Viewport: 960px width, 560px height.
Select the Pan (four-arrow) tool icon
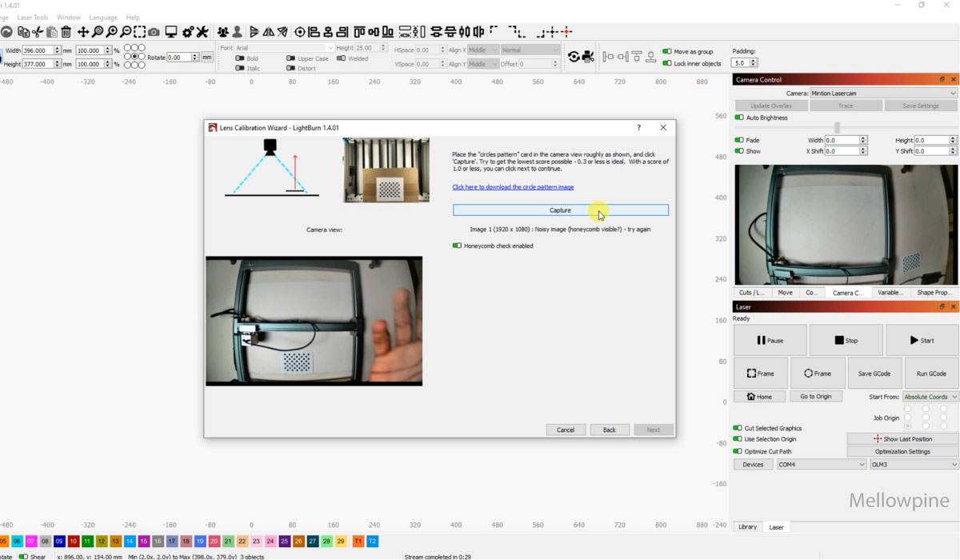point(83,32)
